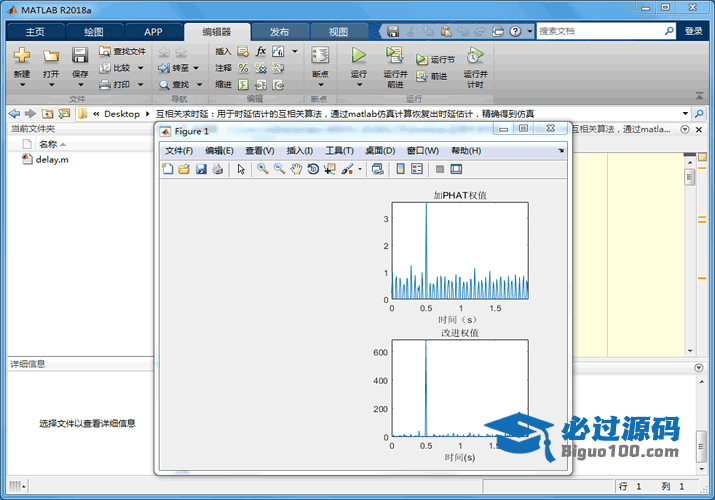Toggle the Edit Plot arrow tool
Viewport: 715px width, 500px height.
click(x=240, y=169)
